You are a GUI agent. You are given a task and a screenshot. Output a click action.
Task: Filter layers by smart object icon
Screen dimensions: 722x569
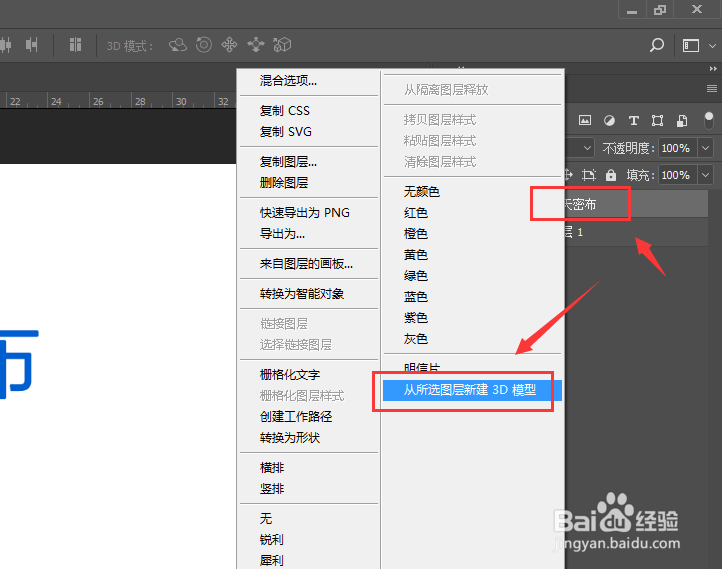pos(682,121)
